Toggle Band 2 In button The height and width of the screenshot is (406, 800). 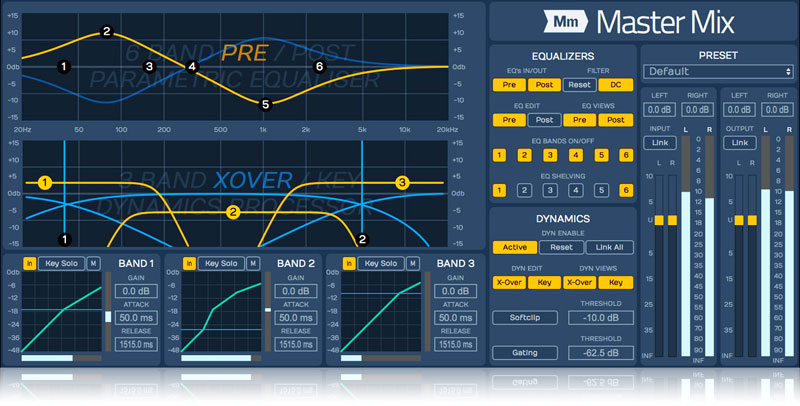[188, 263]
